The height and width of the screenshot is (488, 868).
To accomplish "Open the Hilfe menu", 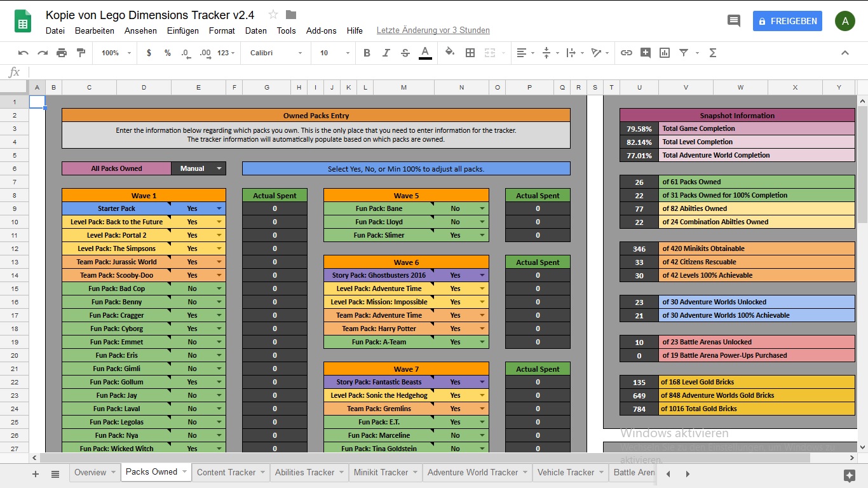I will coord(355,30).
